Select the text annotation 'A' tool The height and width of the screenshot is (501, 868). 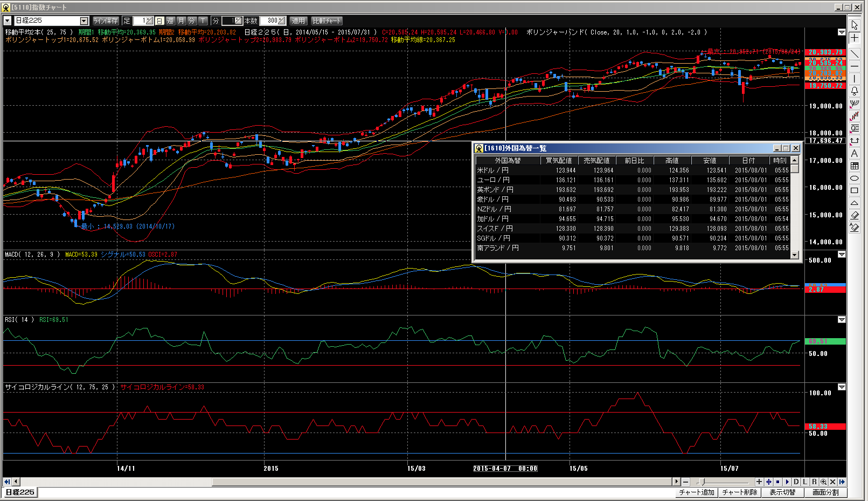[x=855, y=154]
